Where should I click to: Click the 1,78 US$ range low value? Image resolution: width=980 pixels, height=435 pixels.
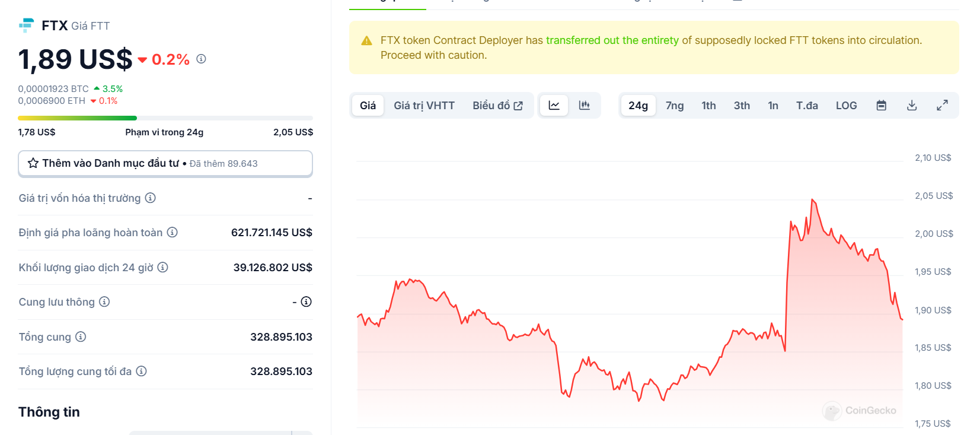pyautogui.click(x=37, y=132)
